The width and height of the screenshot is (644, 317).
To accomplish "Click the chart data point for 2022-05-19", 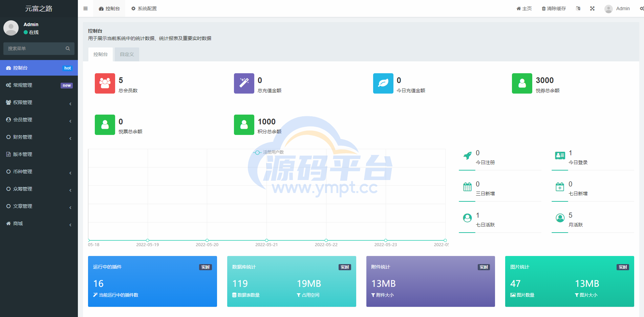I will (148, 240).
